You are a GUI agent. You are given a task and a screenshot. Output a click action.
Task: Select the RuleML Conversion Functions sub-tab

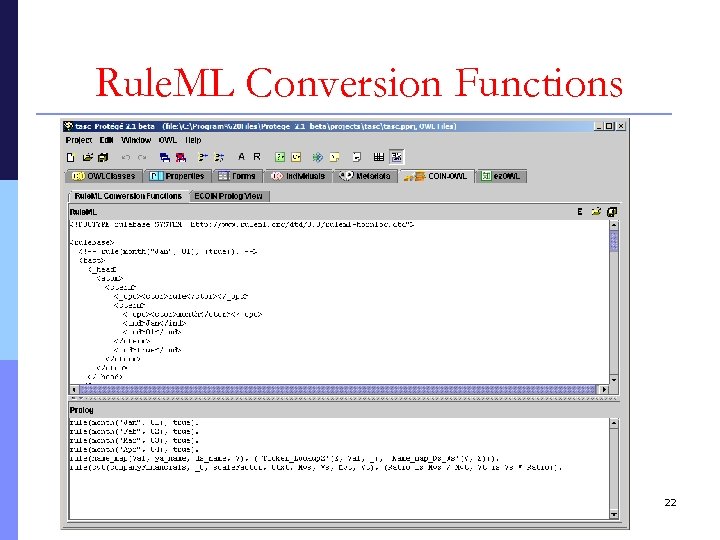coord(128,196)
